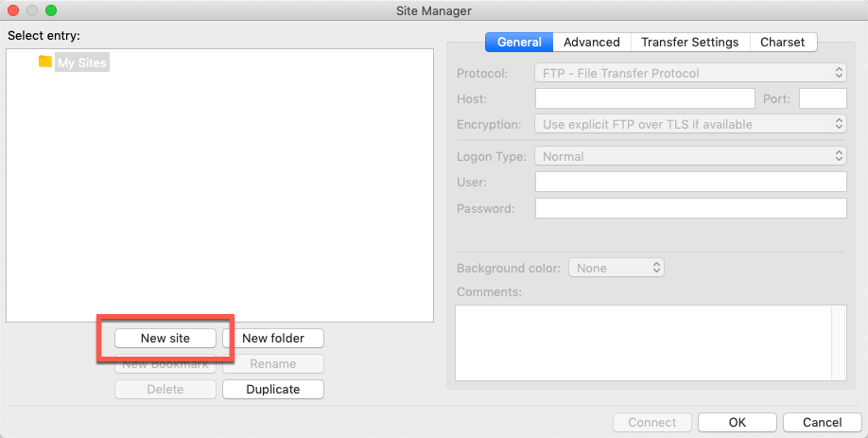Open the Transfer Settings tab

pyautogui.click(x=689, y=42)
